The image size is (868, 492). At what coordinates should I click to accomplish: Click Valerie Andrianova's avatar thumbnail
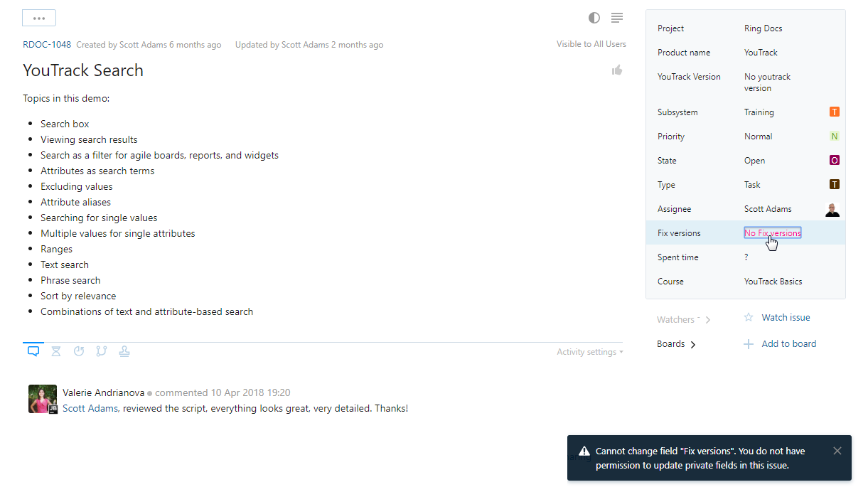click(x=42, y=399)
